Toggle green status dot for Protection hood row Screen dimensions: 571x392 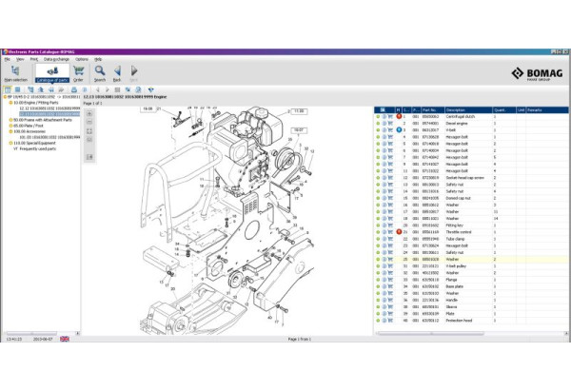tap(378, 320)
